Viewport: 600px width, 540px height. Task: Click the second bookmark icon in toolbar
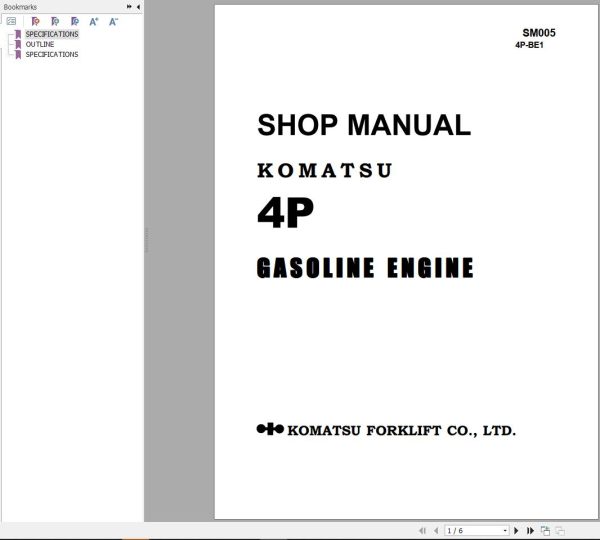point(55,21)
